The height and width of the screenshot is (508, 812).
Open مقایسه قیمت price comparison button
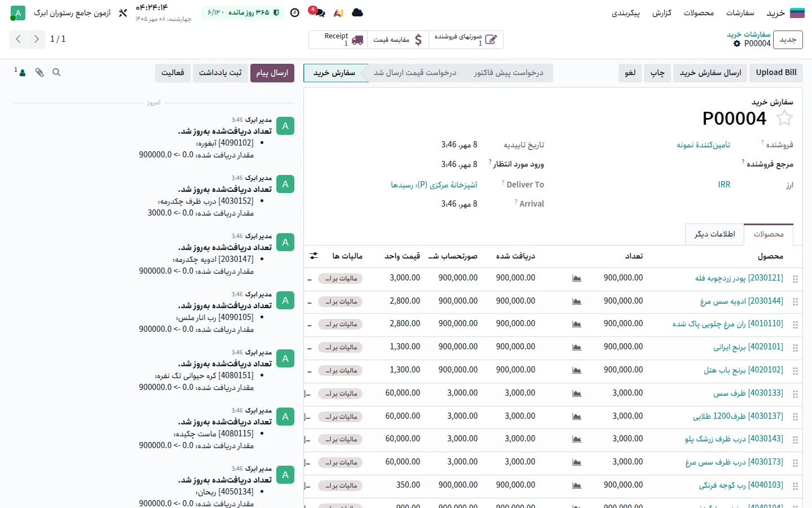click(398, 40)
